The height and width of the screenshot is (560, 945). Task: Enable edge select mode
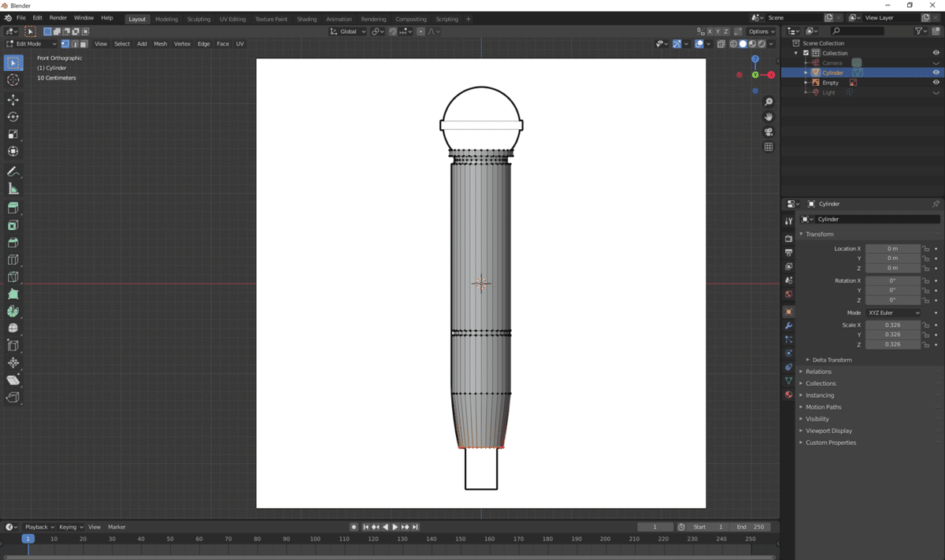point(74,44)
